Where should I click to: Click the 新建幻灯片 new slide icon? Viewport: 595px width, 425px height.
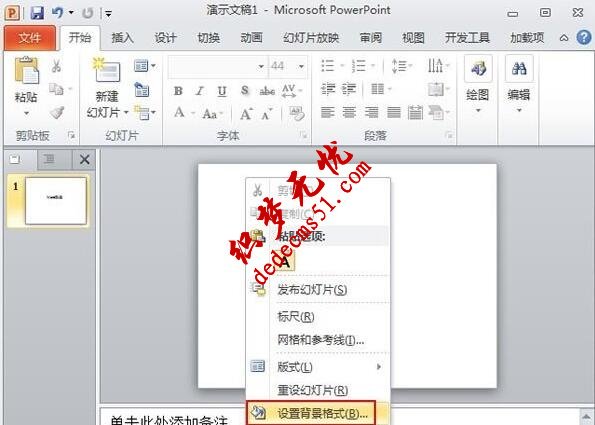[x=107, y=71]
